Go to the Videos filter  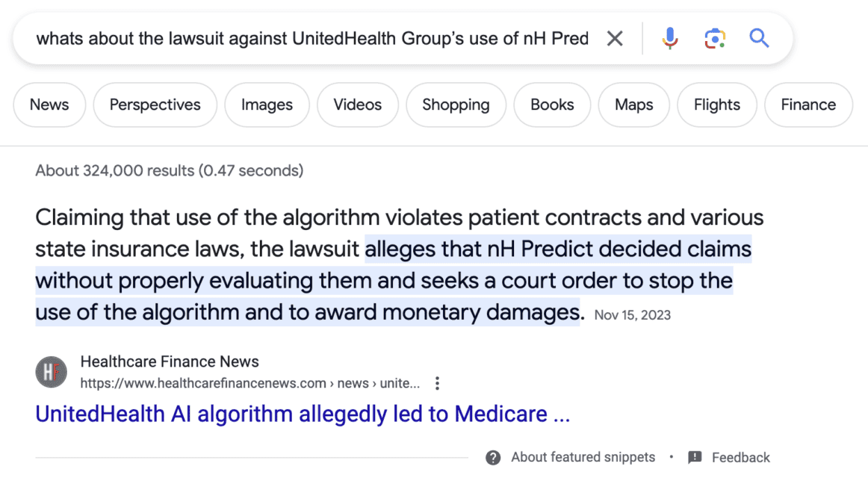point(357,105)
